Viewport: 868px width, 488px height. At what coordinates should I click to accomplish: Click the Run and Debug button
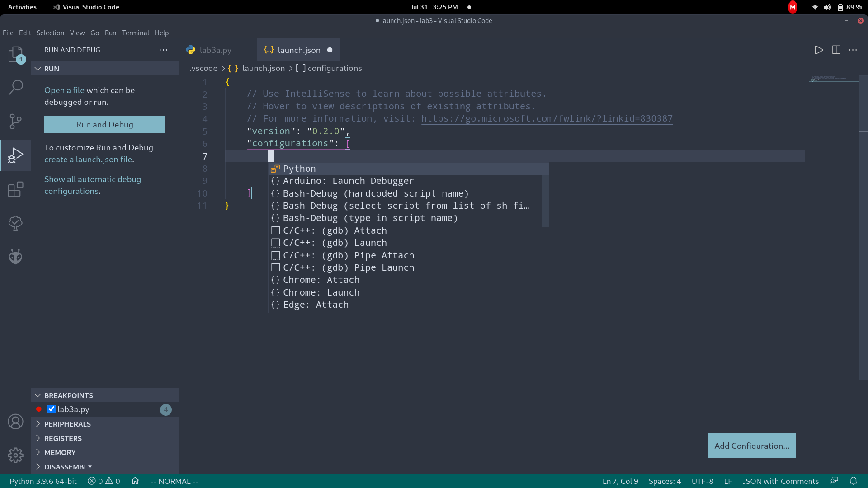[104, 124]
